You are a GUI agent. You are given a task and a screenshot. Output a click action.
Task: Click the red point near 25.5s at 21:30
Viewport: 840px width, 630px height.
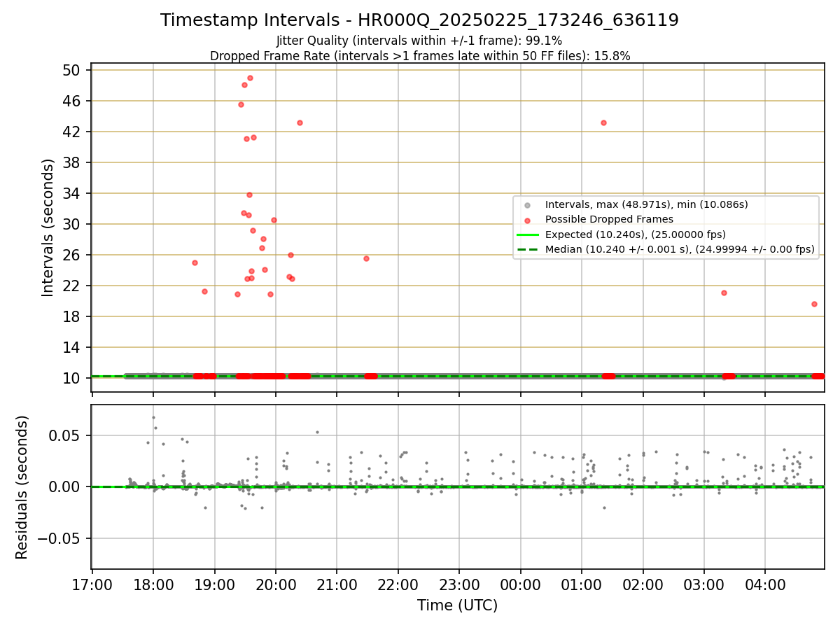366,258
